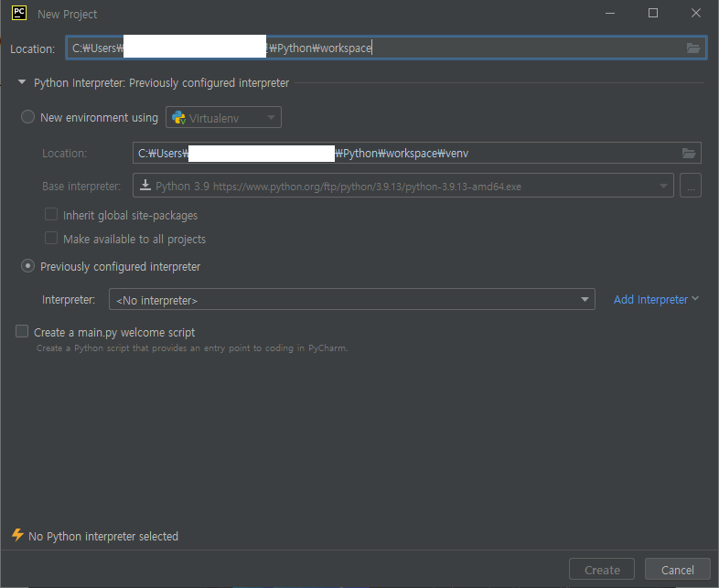Click the PyCharm logo icon in title bar
Image resolution: width=719 pixels, height=588 pixels.
(19, 13)
